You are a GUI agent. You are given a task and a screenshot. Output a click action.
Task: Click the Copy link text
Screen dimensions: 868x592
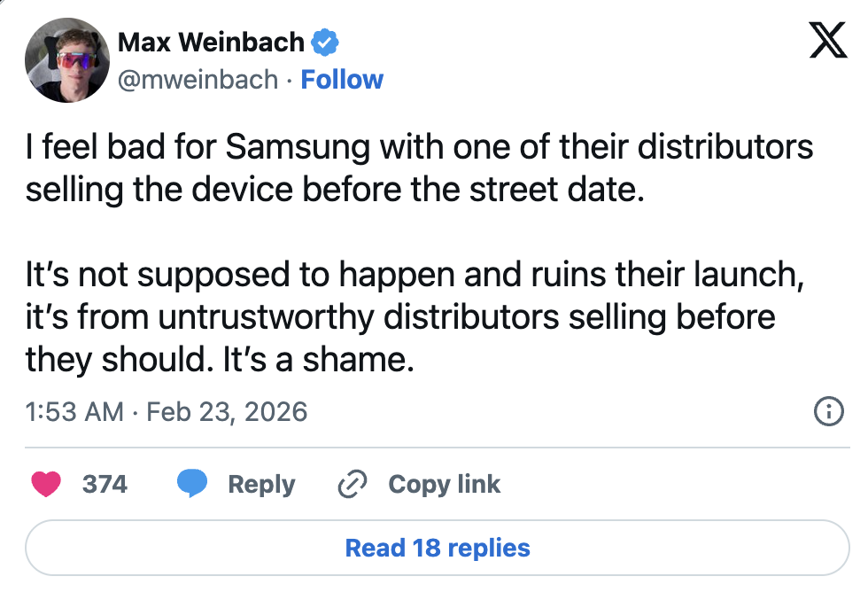444,484
